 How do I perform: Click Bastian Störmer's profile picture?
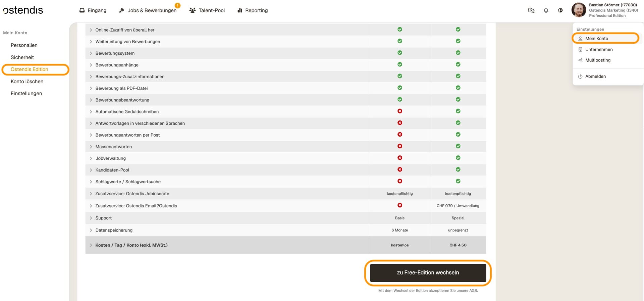click(579, 10)
